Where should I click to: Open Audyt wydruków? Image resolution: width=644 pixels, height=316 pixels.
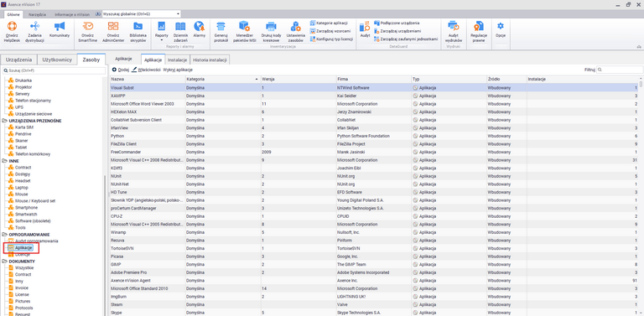pos(454,32)
